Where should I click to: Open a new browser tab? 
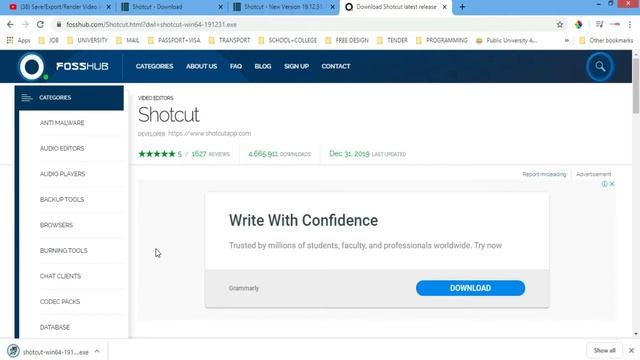coord(462,7)
